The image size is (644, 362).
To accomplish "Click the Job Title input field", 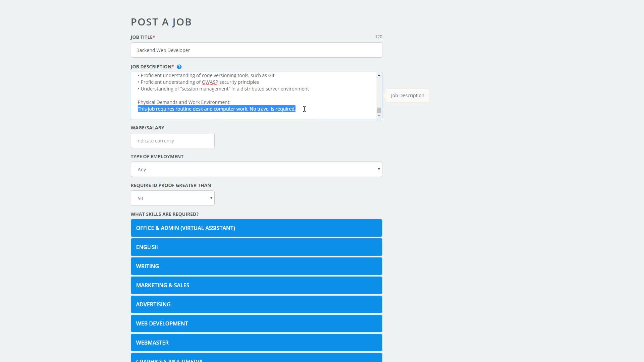I will point(256,50).
